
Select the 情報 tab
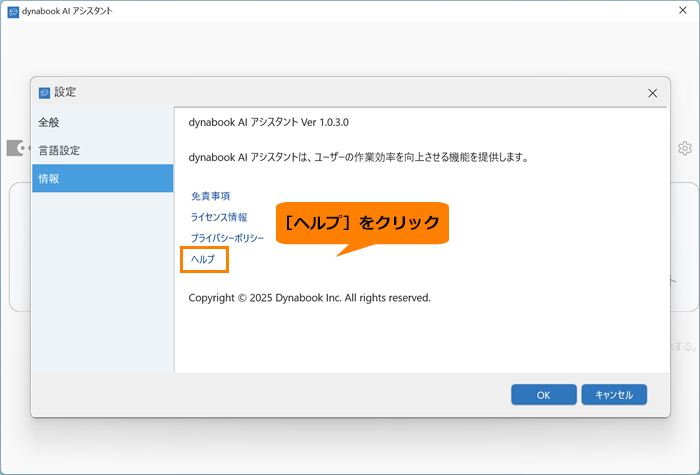(103, 179)
